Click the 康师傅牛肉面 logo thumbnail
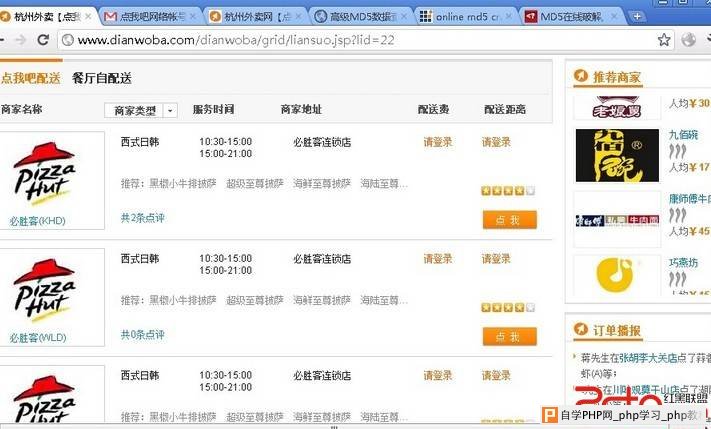Viewport: 711px width, 429px height. (x=617, y=220)
